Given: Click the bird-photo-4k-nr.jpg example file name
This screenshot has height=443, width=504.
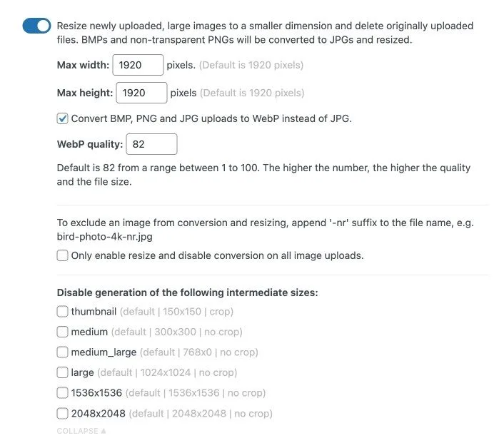Looking at the screenshot, I should click(104, 236).
